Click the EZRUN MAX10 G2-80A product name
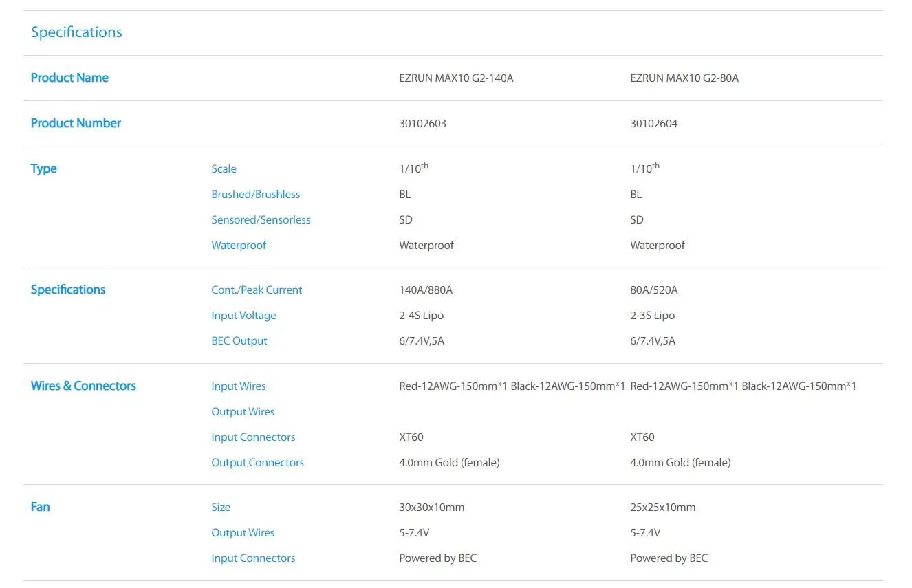This screenshot has height=588, width=912. (x=684, y=78)
